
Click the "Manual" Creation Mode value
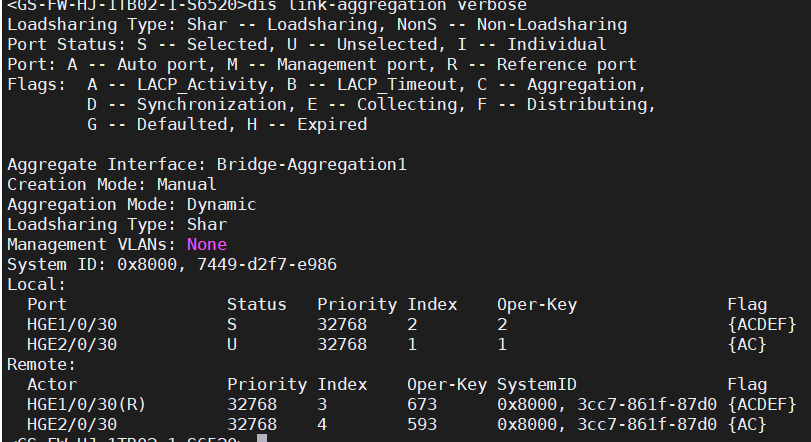[186, 184]
